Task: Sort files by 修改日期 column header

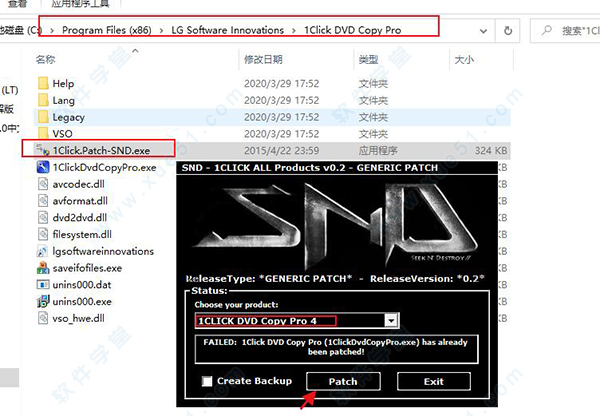Action: pyautogui.click(x=267, y=60)
